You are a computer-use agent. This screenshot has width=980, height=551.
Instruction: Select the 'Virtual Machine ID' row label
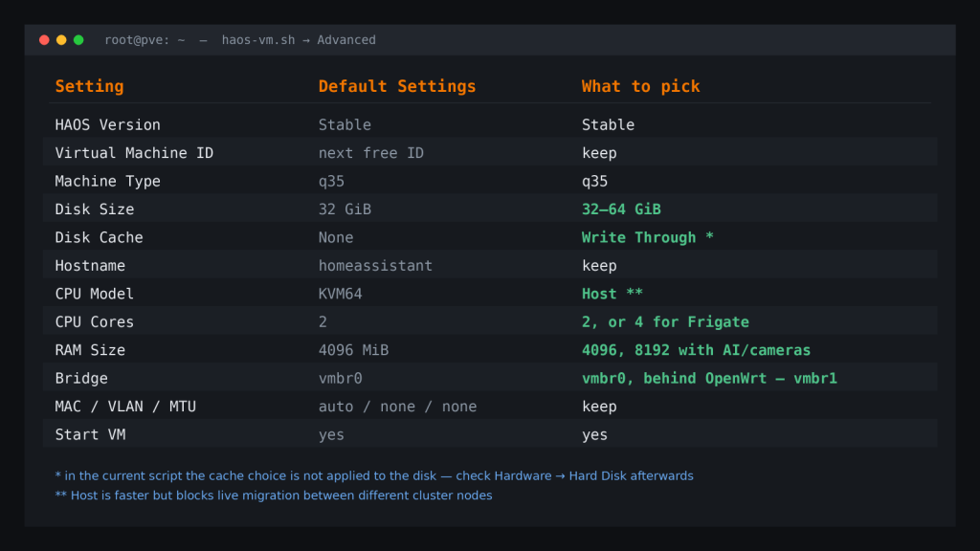(134, 153)
